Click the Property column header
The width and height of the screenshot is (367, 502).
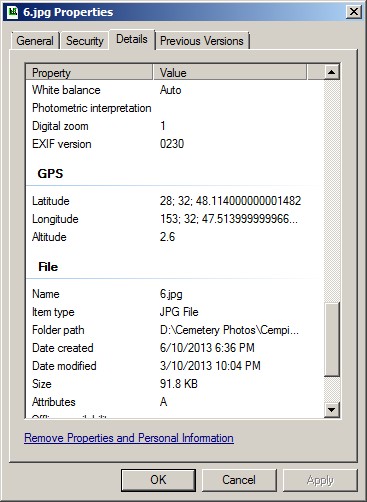[89, 73]
